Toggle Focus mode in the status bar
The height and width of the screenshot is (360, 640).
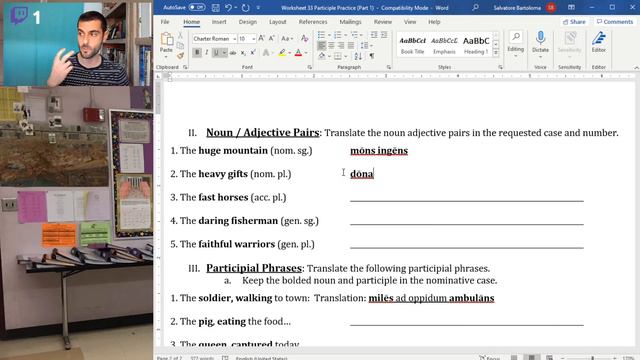click(x=490, y=358)
